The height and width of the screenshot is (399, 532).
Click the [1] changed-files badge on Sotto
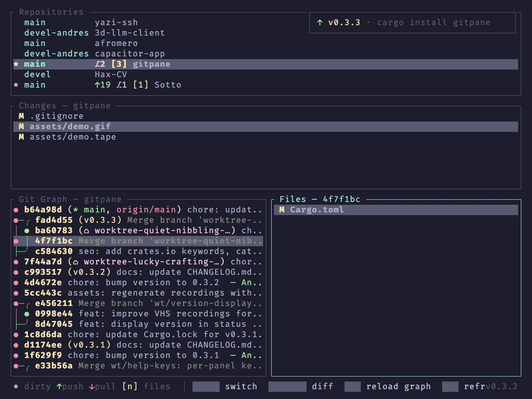click(141, 85)
